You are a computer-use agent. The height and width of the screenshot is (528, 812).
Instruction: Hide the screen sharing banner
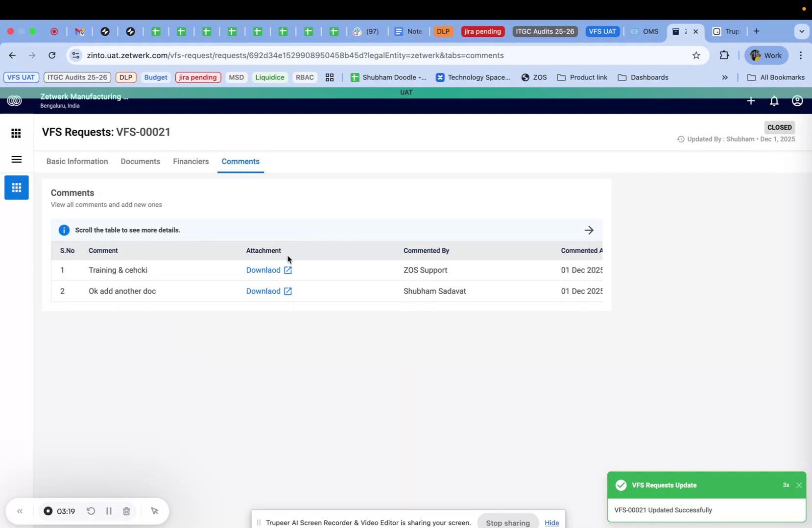[552, 523]
